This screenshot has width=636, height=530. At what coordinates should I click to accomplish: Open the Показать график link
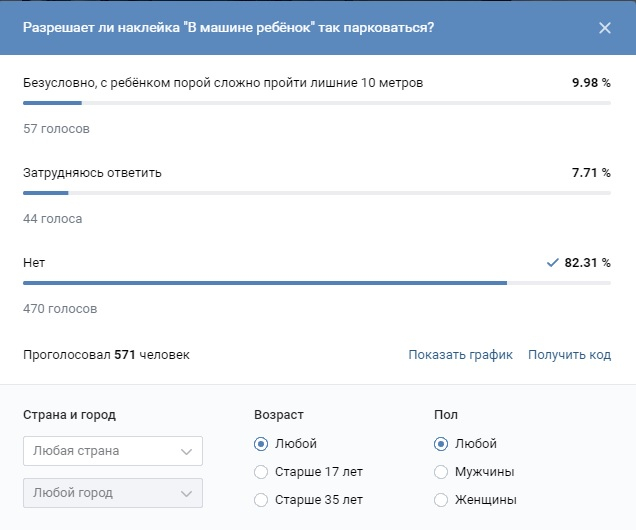coord(460,355)
